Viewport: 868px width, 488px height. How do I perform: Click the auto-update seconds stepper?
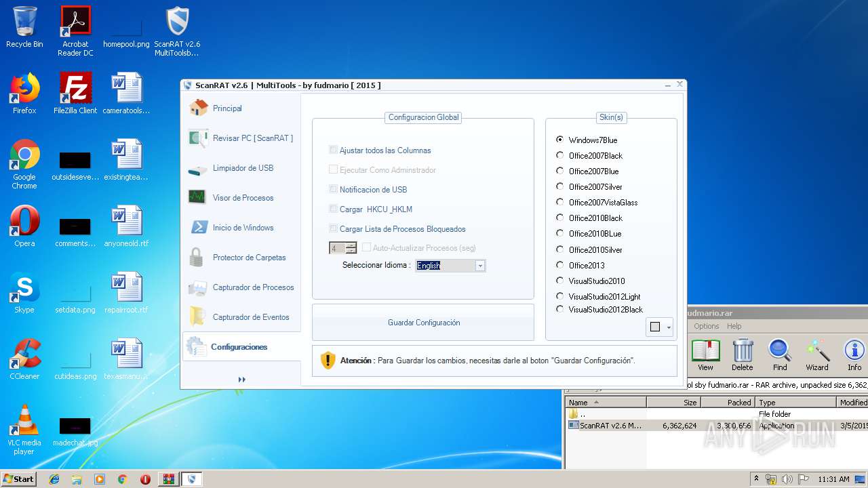coord(351,248)
